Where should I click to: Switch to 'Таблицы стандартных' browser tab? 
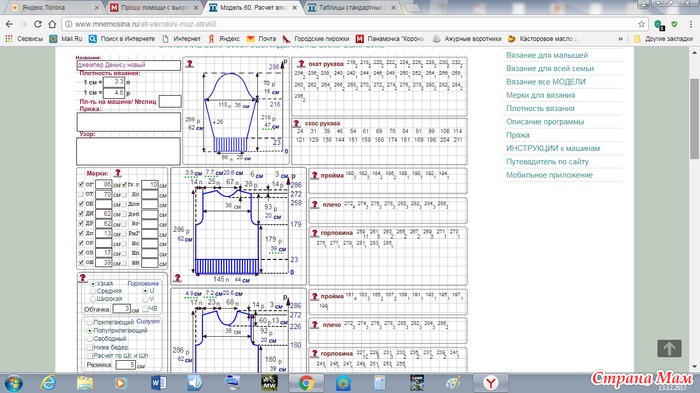351,8
